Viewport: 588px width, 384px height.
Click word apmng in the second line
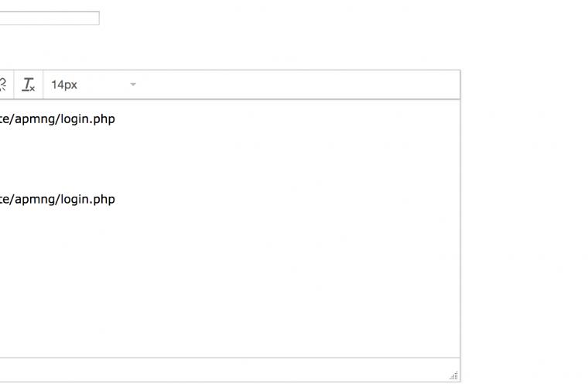[x=36, y=199]
